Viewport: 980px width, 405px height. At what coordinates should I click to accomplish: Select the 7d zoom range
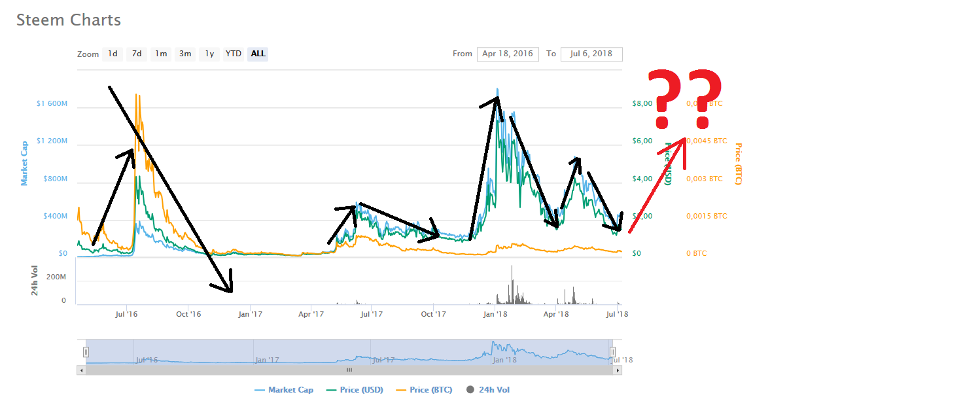pos(137,54)
